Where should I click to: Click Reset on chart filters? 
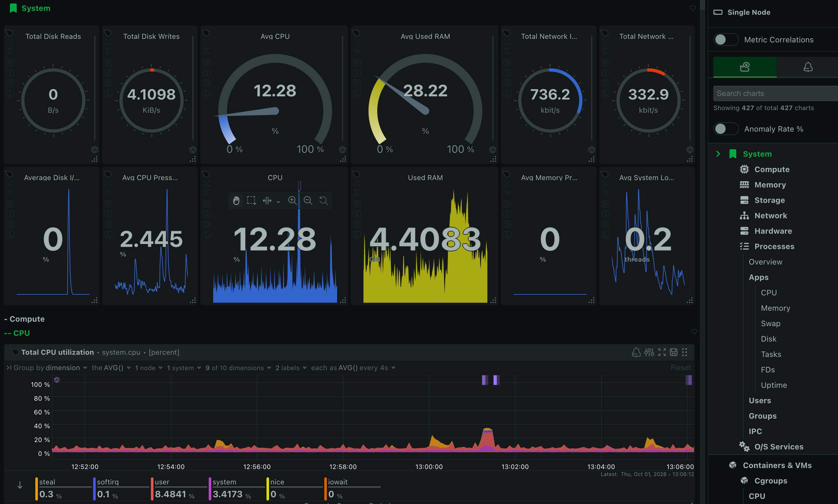point(680,368)
